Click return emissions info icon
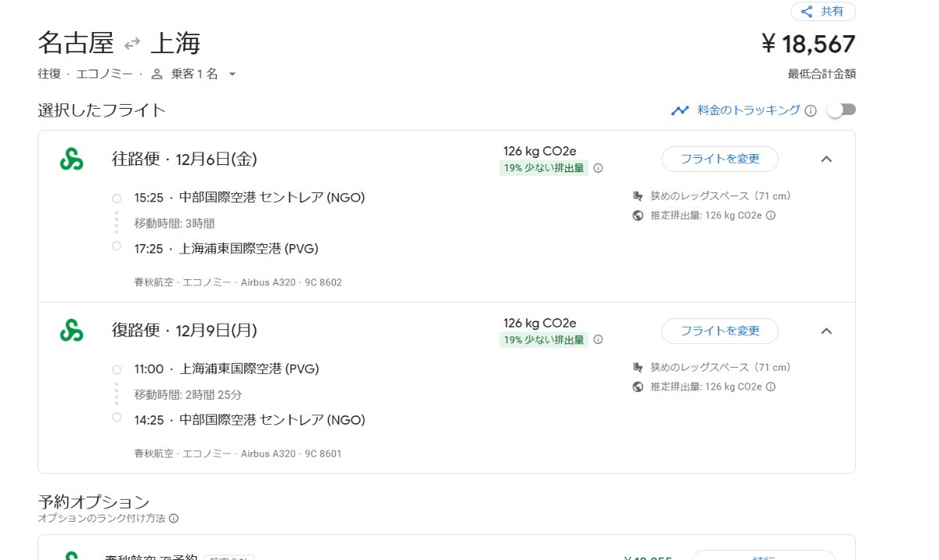Image resolution: width=939 pixels, height=560 pixels. (599, 340)
